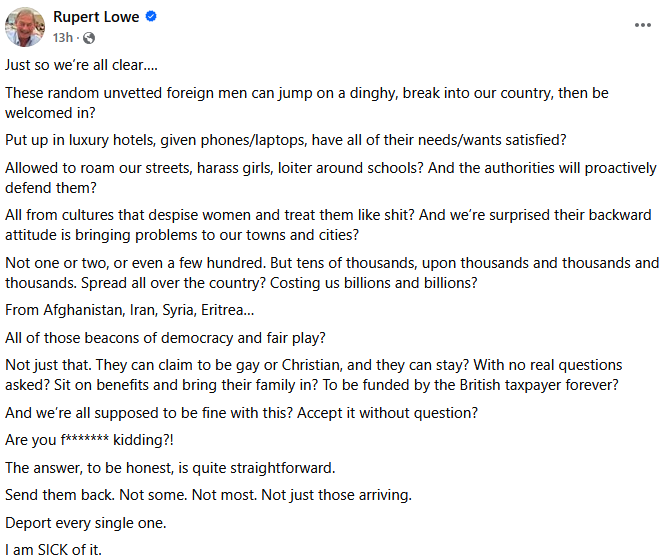The image size is (663, 558).
Task: Click the paragraph starting "All from cultures"
Action: [x=328, y=225]
